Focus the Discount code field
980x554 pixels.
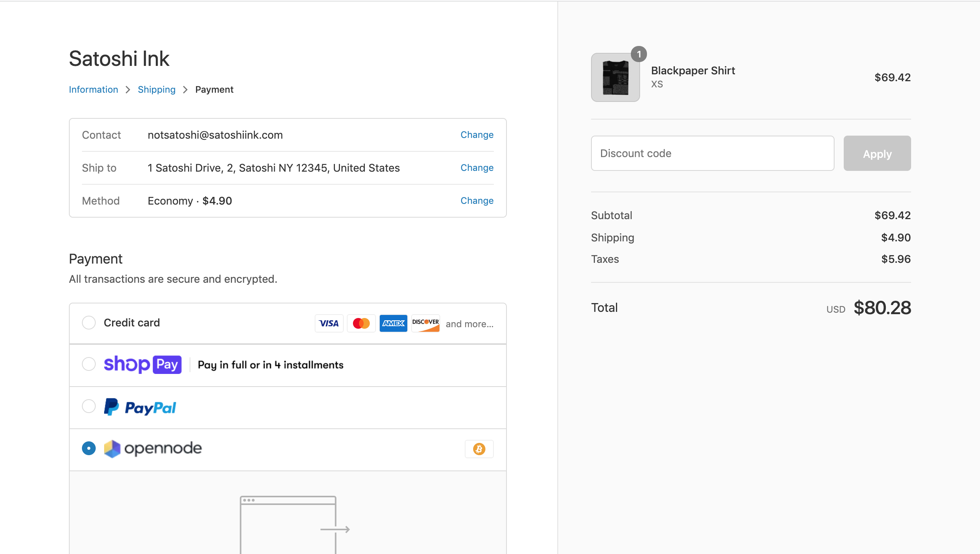712,153
